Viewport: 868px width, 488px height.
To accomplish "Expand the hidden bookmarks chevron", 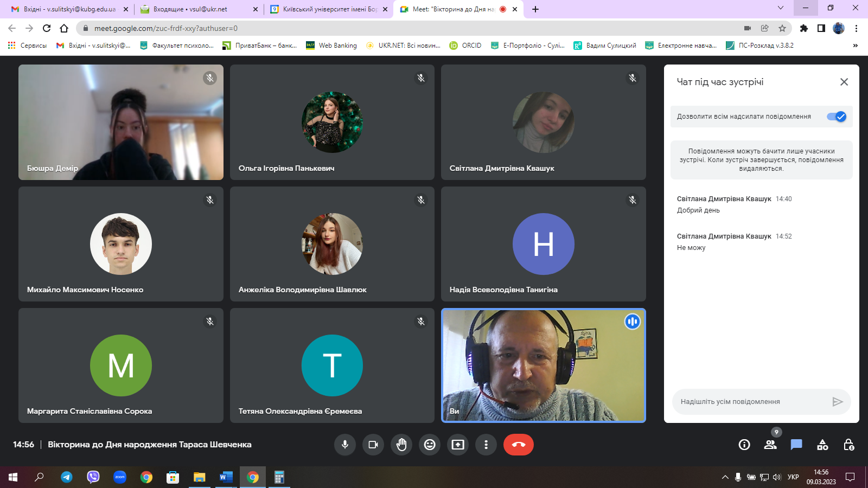I will pyautogui.click(x=856, y=46).
